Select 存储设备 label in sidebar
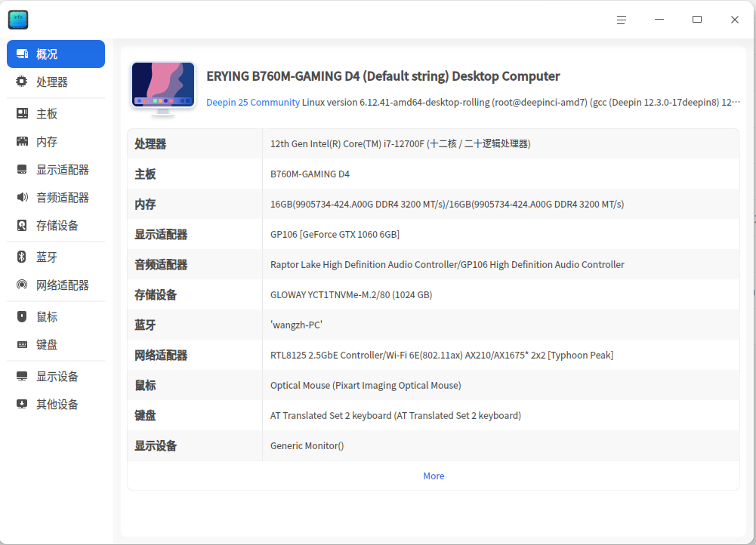Image resolution: width=756 pixels, height=545 pixels. (57, 226)
